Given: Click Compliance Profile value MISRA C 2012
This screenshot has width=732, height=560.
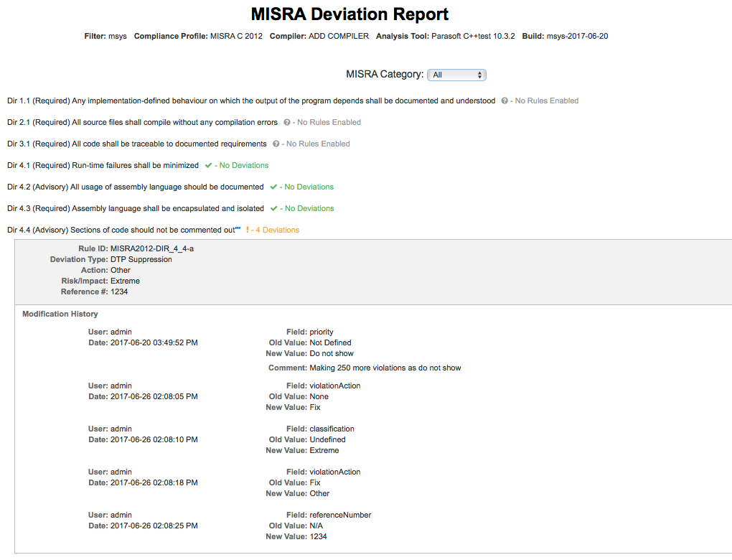Looking at the screenshot, I should (x=236, y=36).
